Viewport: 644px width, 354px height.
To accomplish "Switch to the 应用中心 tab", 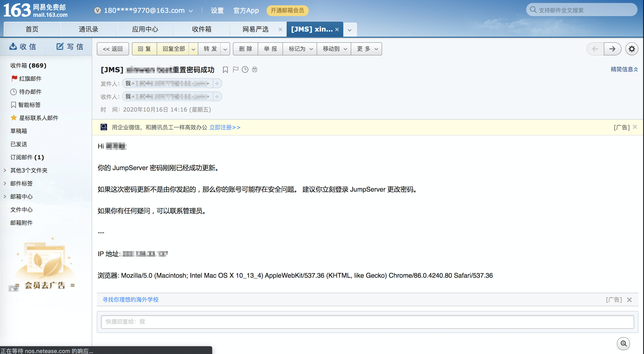I will pos(145,29).
